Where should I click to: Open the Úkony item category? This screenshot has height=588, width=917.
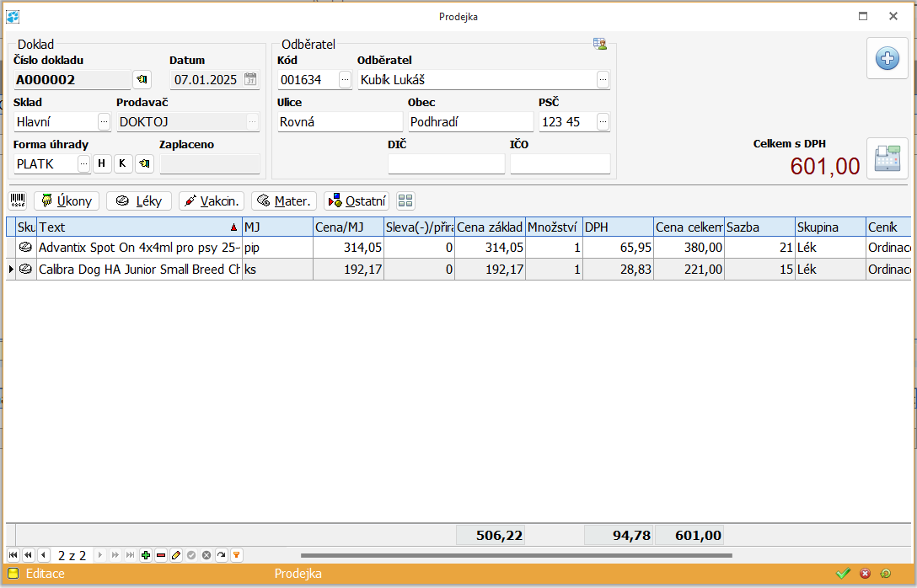67,201
